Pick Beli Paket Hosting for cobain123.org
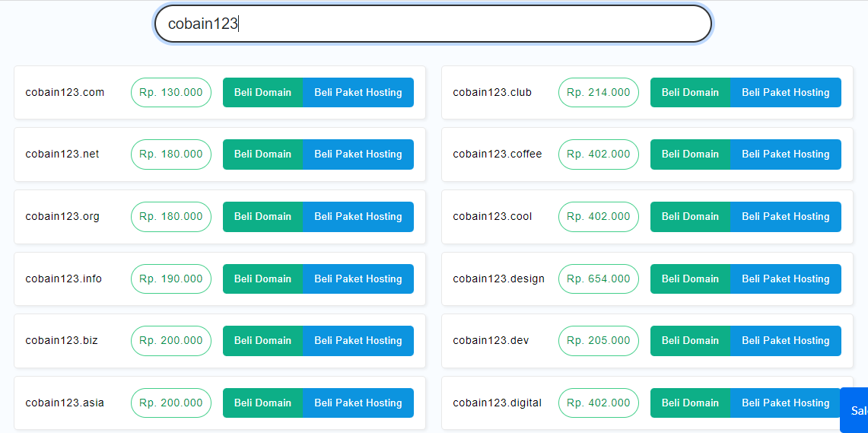The width and height of the screenshot is (868, 433). click(358, 216)
